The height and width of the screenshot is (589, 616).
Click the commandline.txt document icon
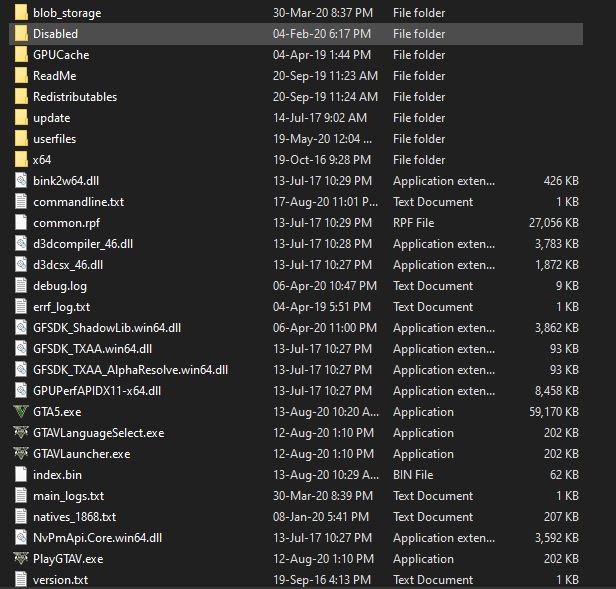21,202
